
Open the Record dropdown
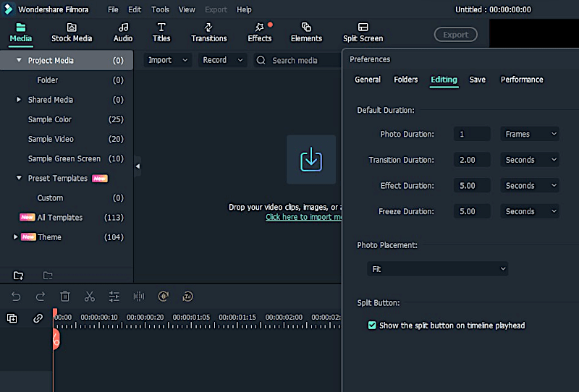coord(223,60)
